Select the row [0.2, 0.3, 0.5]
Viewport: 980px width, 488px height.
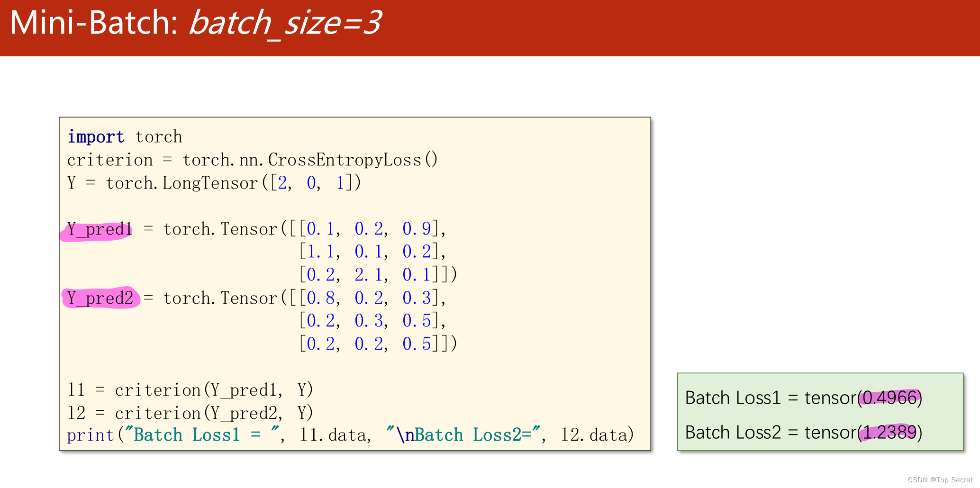(x=369, y=321)
